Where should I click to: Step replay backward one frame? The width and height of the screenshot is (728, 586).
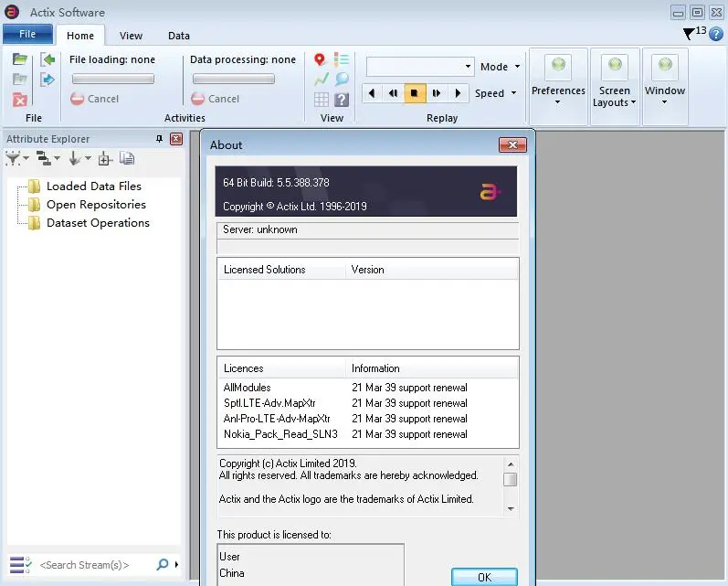pos(393,93)
